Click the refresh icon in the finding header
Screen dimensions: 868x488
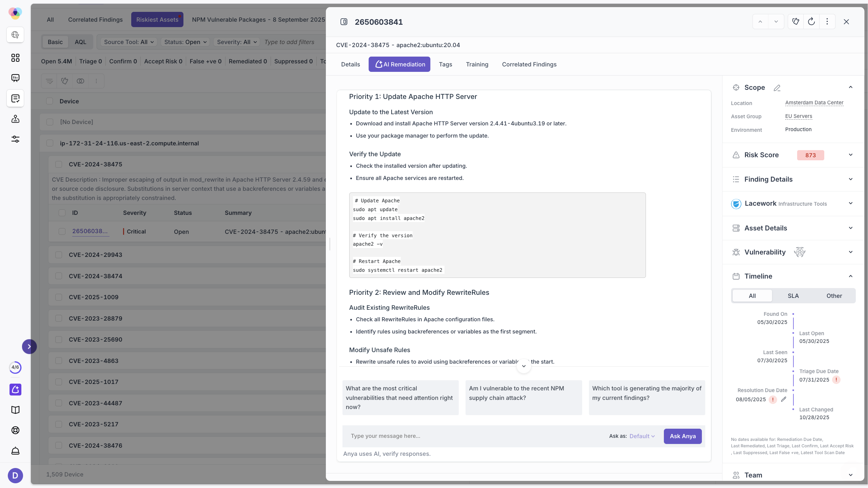[x=811, y=22]
